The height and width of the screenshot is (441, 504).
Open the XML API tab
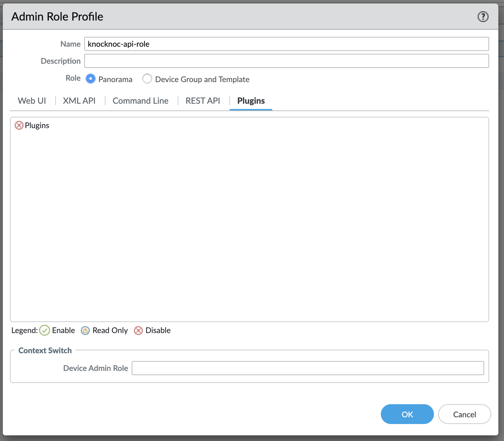pyautogui.click(x=79, y=101)
